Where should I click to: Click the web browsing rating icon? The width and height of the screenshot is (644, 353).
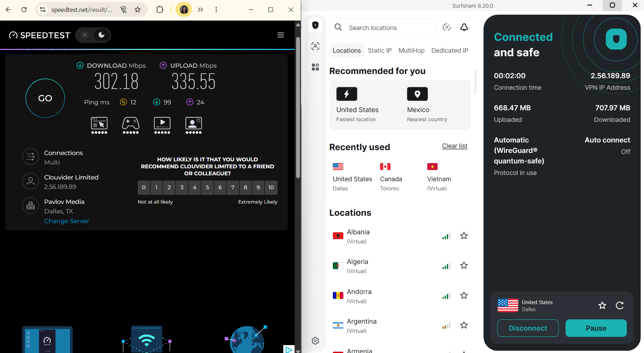click(x=99, y=125)
